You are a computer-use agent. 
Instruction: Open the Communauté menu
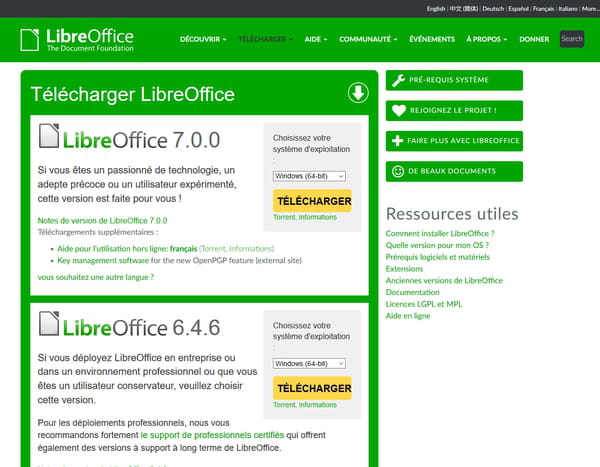click(x=368, y=39)
